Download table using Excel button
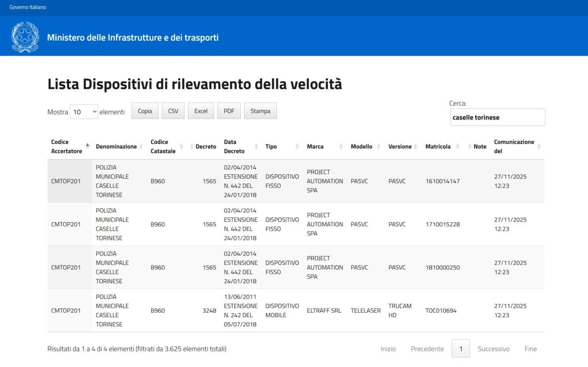Image resolution: width=588 pixels, height=367 pixels. pos(201,111)
